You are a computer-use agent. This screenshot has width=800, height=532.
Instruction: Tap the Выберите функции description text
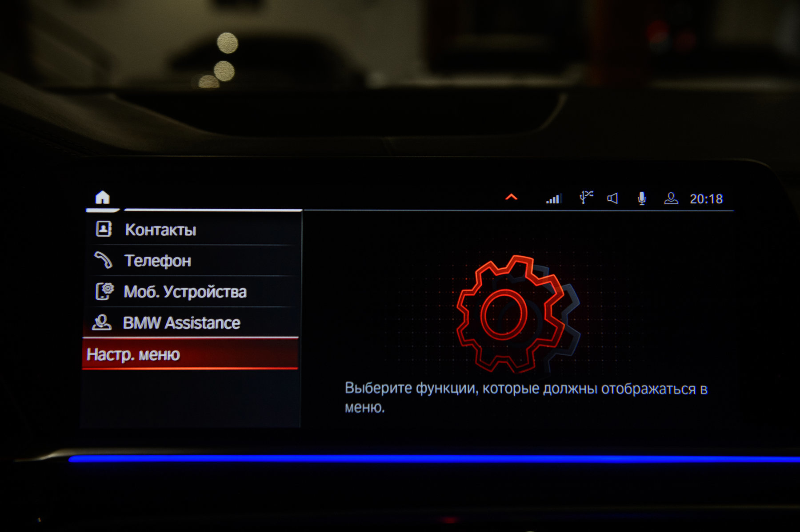click(525, 397)
